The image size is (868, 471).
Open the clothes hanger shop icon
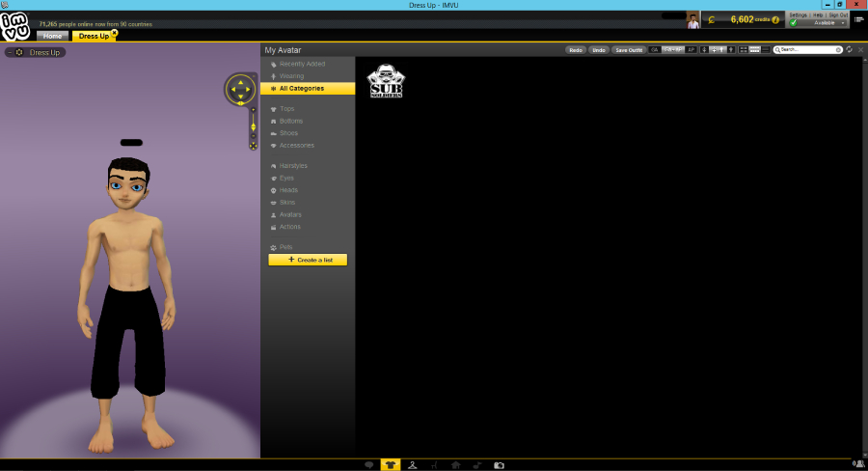point(413,465)
